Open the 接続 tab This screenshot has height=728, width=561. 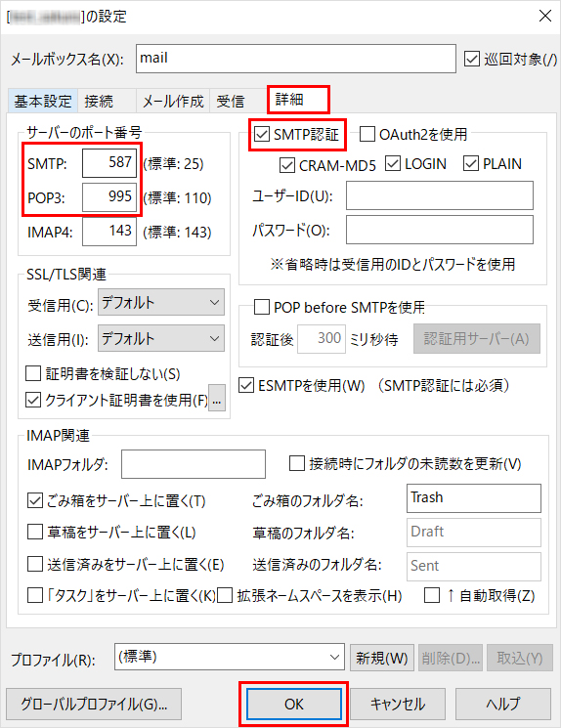point(99,102)
